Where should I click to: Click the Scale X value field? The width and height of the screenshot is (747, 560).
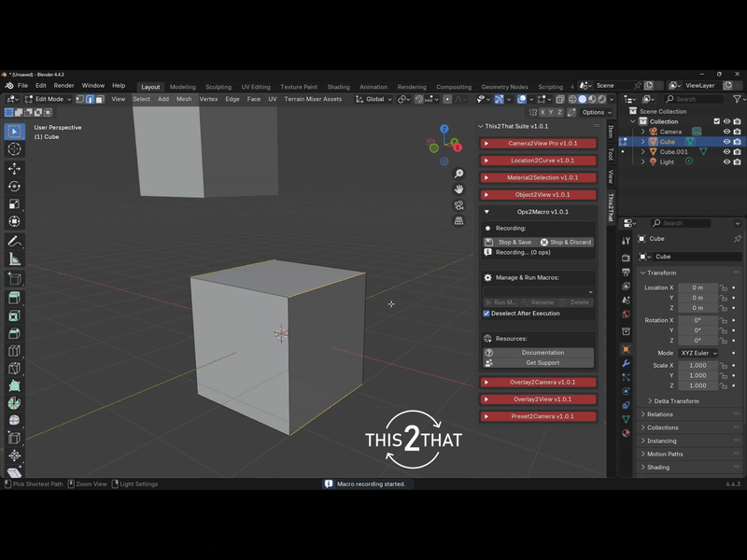(x=698, y=366)
